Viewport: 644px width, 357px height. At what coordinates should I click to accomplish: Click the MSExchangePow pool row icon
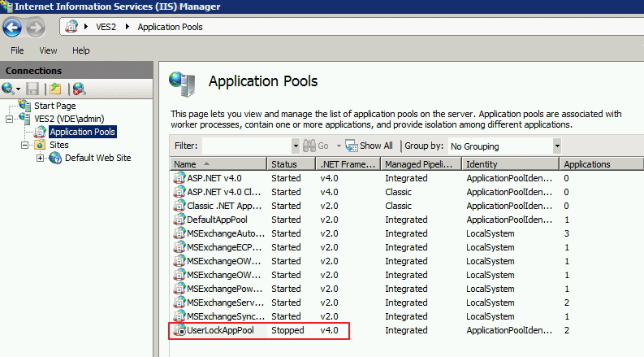coord(179,289)
